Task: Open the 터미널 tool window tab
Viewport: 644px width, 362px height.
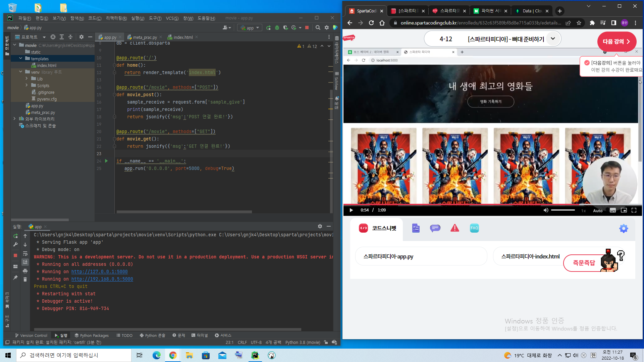Action: click(x=200, y=335)
